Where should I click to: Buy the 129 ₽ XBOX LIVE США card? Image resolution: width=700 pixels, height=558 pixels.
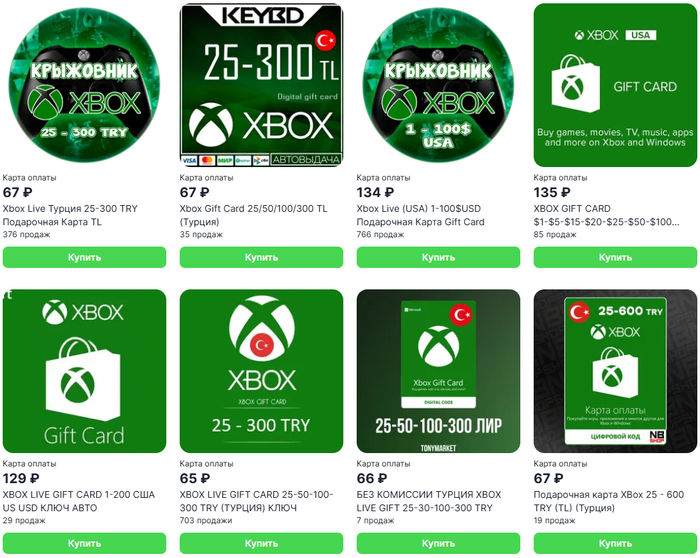click(x=84, y=543)
